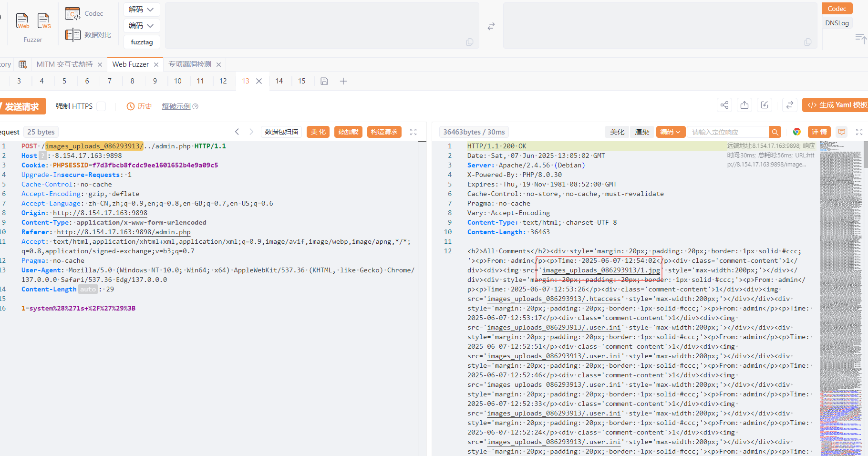Expand request editor to fullscreen
The height and width of the screenshot is (456, 868).
click(413, 132)
